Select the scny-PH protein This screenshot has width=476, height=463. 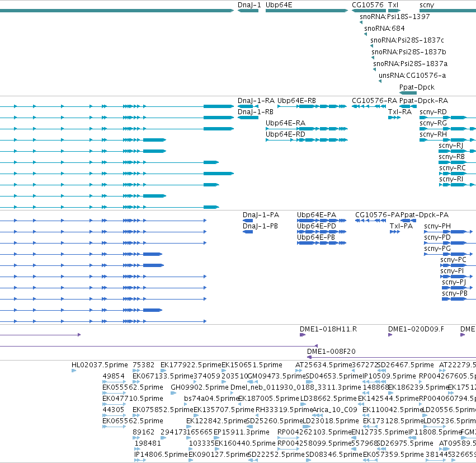click(449, 232)
